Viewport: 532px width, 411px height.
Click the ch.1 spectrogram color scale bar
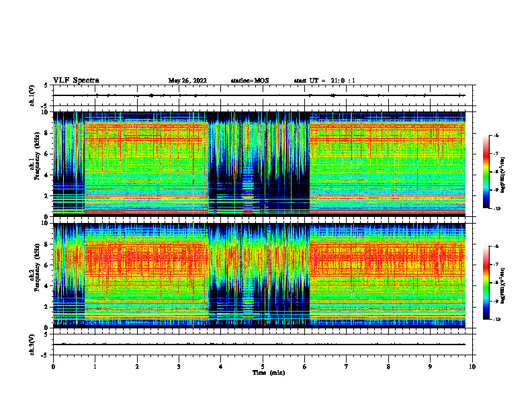pos(486,172)
